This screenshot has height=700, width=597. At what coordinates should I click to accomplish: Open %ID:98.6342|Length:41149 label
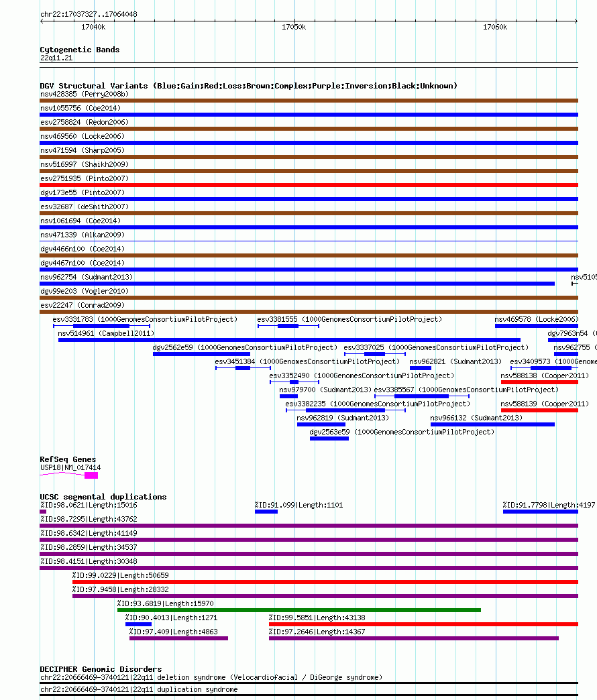tap(89, 534)
